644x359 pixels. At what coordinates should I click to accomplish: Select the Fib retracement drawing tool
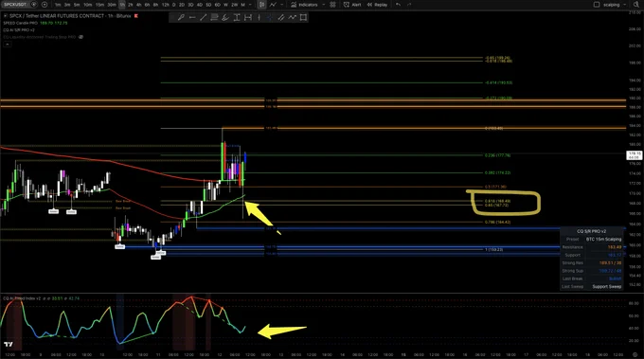click(214, 17)
